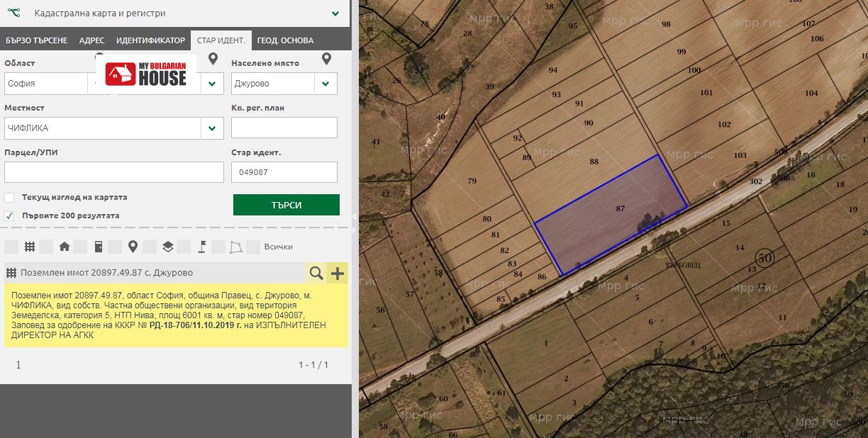The image size is (868, 438).
Task: Expand the 'Кадастрална карта и регистри' panel chevron
Action: [335, 13]
